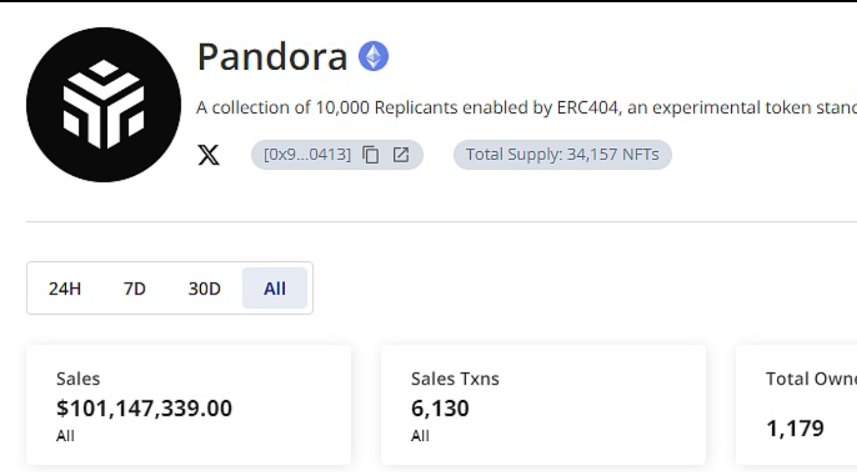
Task: Click the X (Twitter) social icon
Action: click(208, 155)
